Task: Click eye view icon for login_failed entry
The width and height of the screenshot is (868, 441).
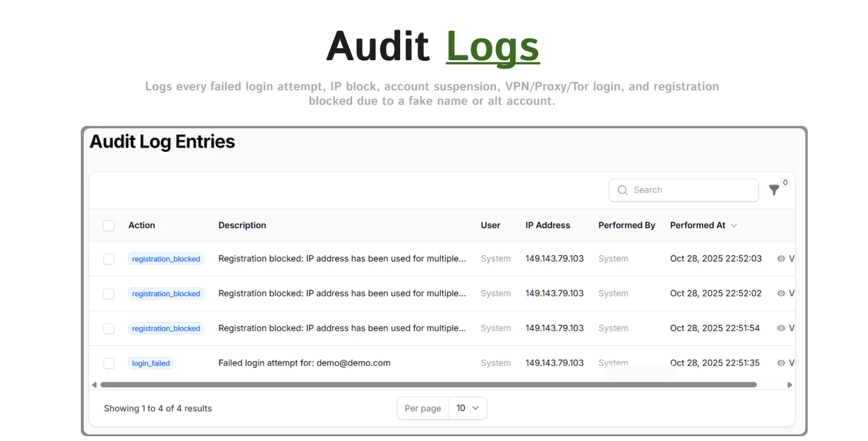Action: pos(781,363)
